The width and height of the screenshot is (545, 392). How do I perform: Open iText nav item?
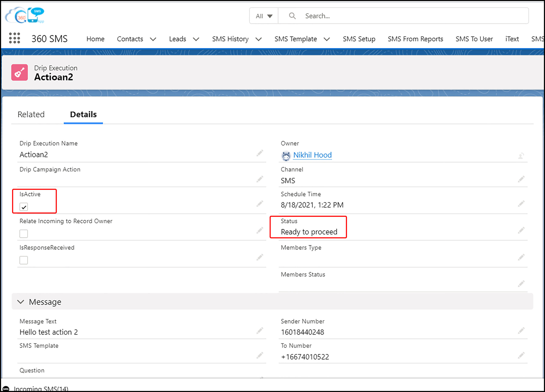coord(512,39)
